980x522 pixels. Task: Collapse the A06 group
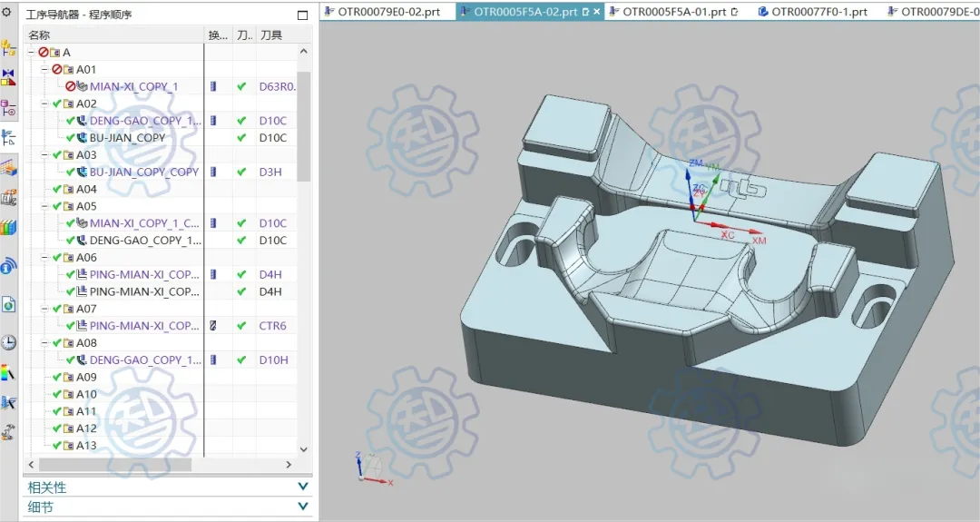pyautogui.click(x=44, y=258)
